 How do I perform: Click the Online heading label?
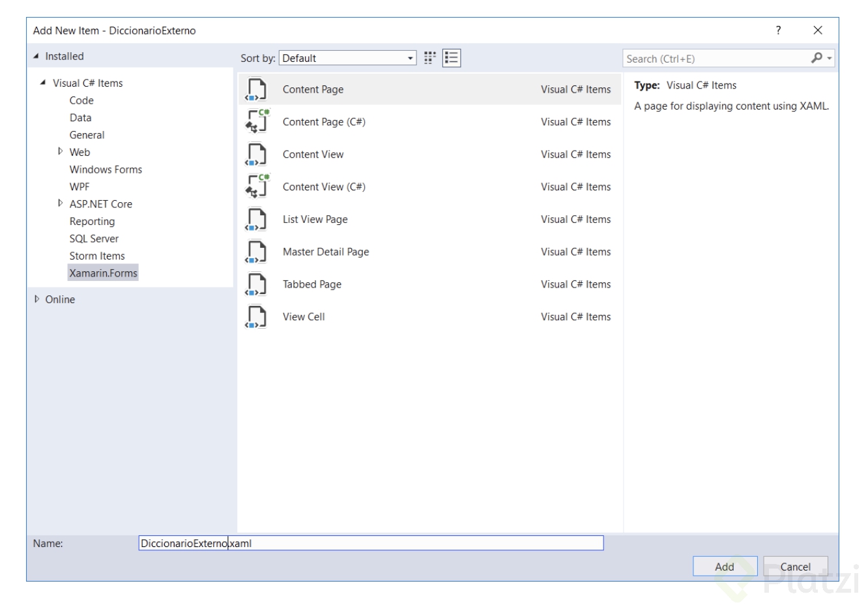click(60, 299)
